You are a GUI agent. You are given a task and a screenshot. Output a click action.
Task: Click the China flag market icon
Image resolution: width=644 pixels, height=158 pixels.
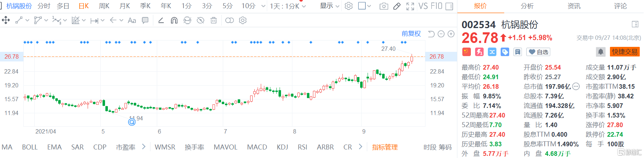click(466, 52)
